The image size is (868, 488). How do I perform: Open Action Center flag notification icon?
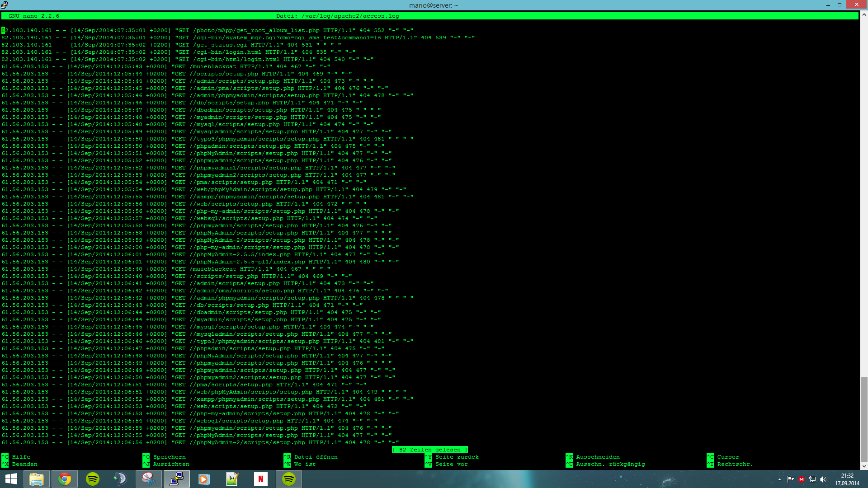[x=790, y=479]
